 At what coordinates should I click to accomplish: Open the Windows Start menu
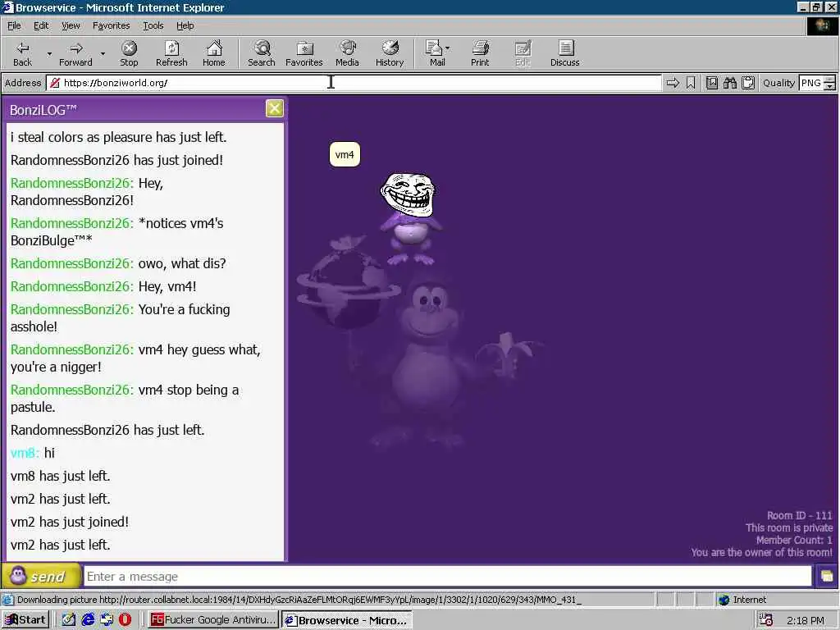[x=25, y=620]
